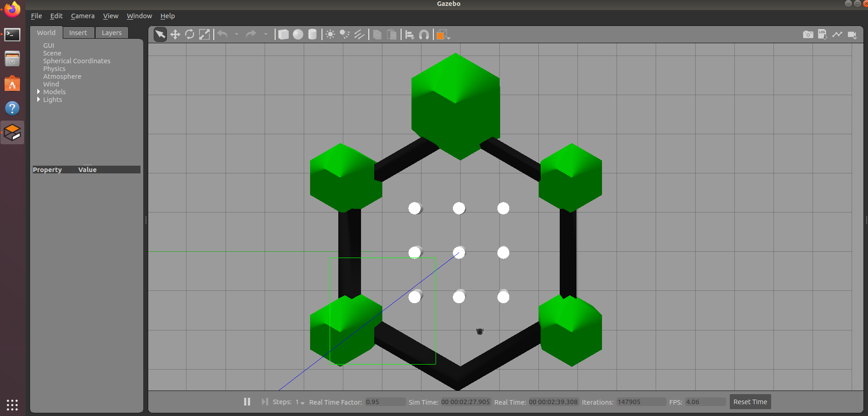The height and width of the screenshot is (416, 868).
Task: Start video recording icon
Action: tap(852, 35)
